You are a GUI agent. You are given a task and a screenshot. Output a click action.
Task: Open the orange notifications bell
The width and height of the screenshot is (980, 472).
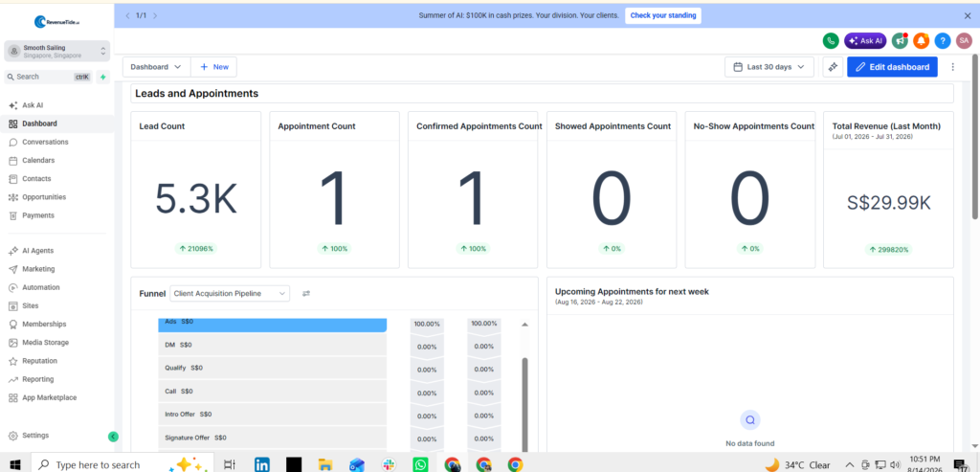tap(922, 40)
